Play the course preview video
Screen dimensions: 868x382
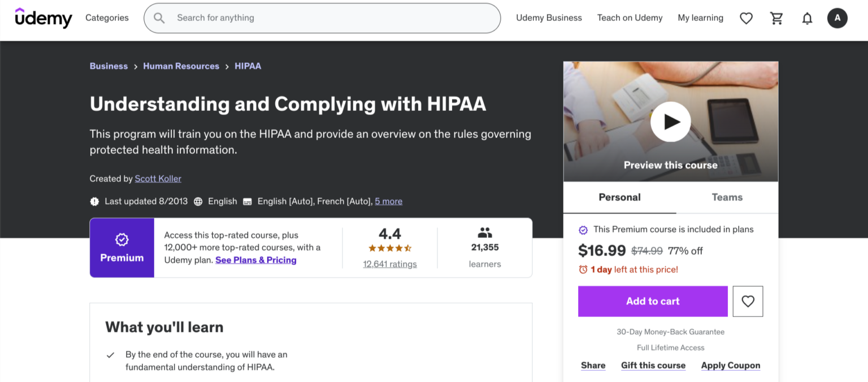pyautogui.click(x=670, y=121)
